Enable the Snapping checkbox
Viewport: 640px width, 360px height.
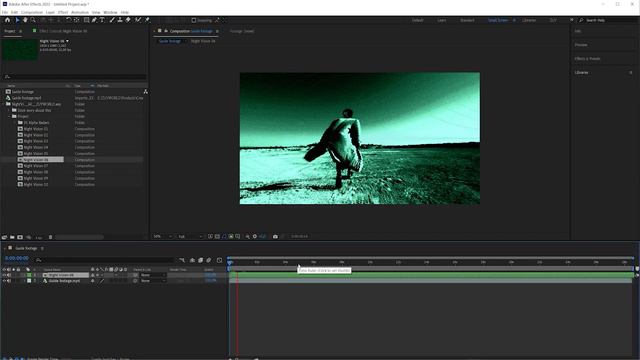point(194,20)
